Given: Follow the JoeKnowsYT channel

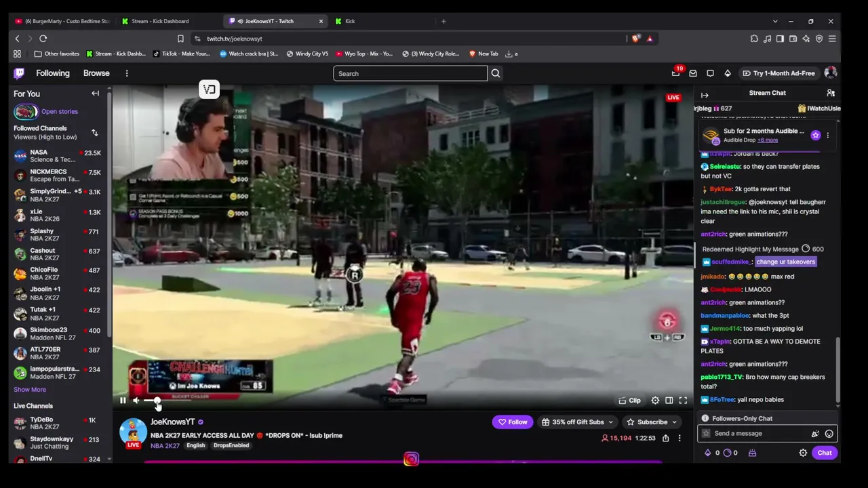Looking at the screenshot, I should coord(513,422).
